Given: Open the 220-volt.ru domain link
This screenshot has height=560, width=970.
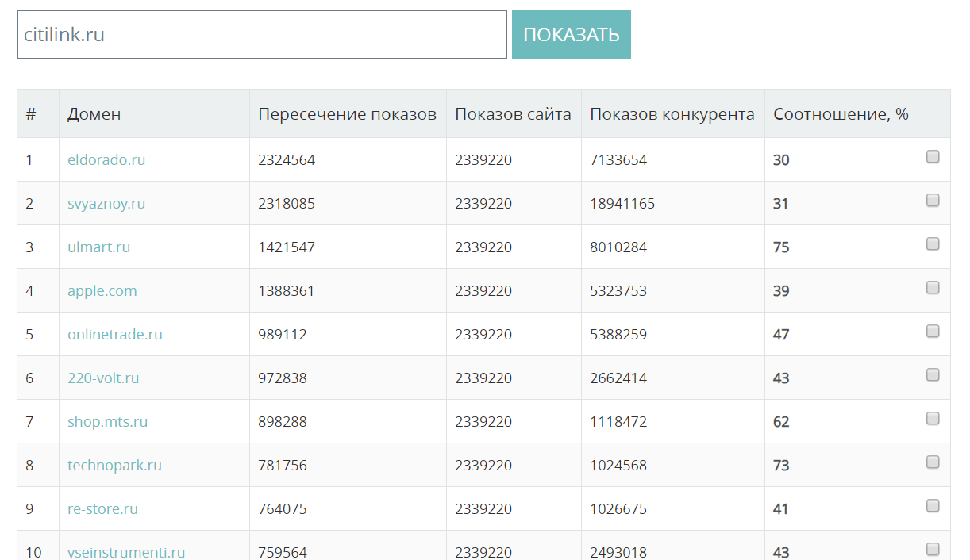Looking at the screenshot, I should [x=103, y=378].
